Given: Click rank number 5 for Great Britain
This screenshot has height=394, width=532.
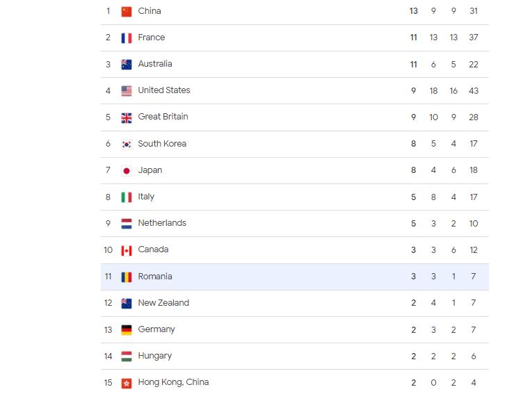Looking at the screenshot, I should click(x=108, y=117).
